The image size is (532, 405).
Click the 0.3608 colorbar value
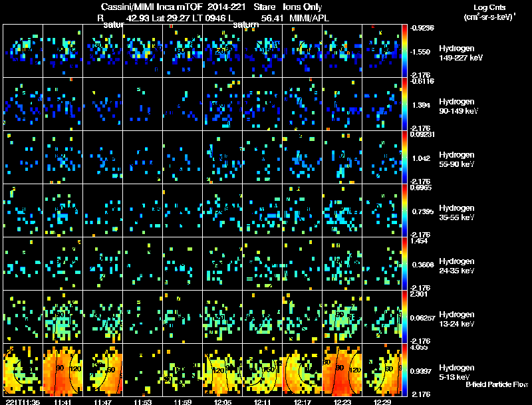click(423, 265)
